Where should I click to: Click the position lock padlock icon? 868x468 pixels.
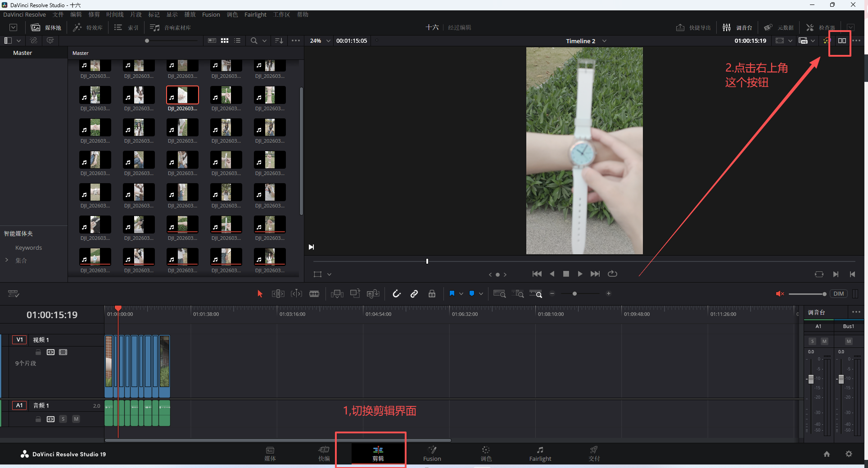432,294
